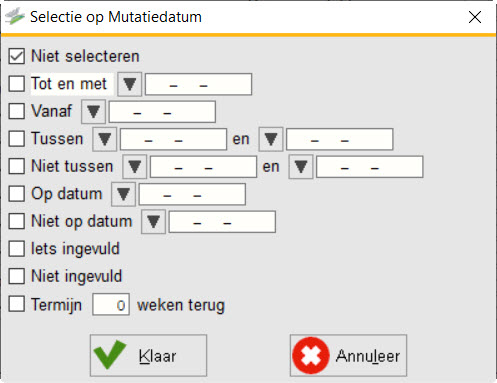Open the first Tussen date dropdown

click(x=105, y=139)
